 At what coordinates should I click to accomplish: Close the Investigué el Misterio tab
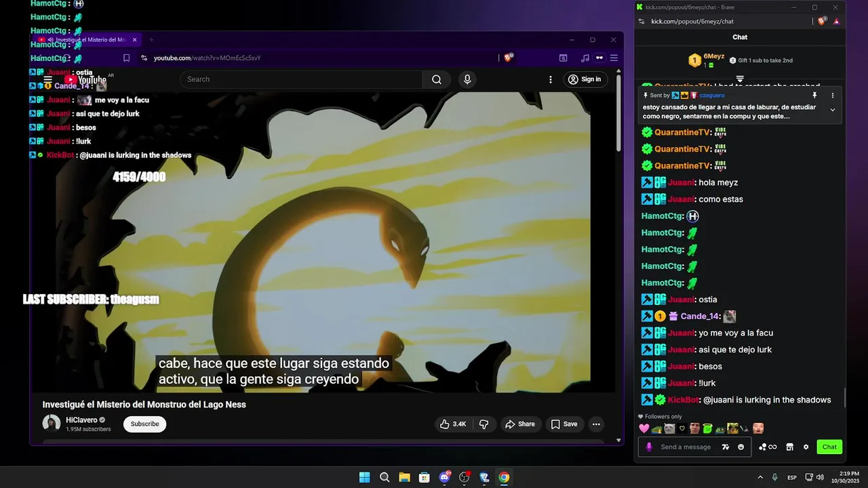134,40
